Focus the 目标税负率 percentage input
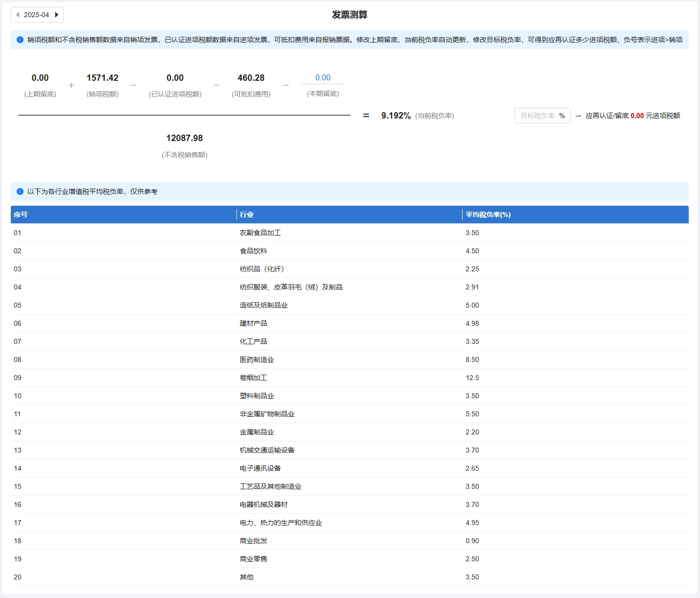The height and width of the screenshot is (598, 700). click(x=537, y=116)
